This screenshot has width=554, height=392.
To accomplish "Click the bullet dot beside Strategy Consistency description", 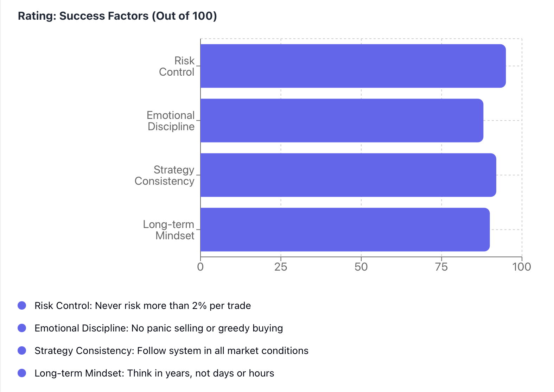I will 22,350.
